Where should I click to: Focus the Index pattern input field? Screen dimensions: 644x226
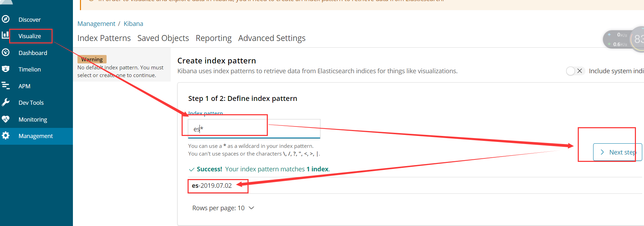[x=254, y=129]
